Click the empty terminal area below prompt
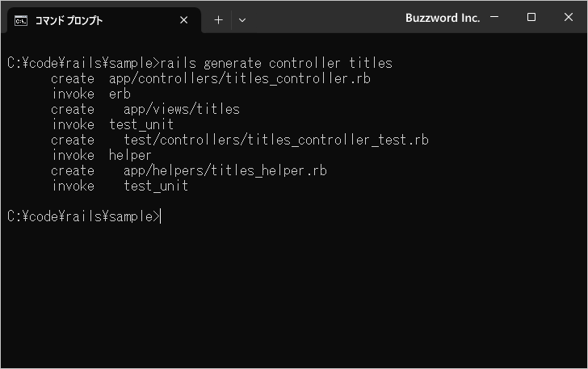This screenshot has height=369, width=588. (x=294, y=296)
